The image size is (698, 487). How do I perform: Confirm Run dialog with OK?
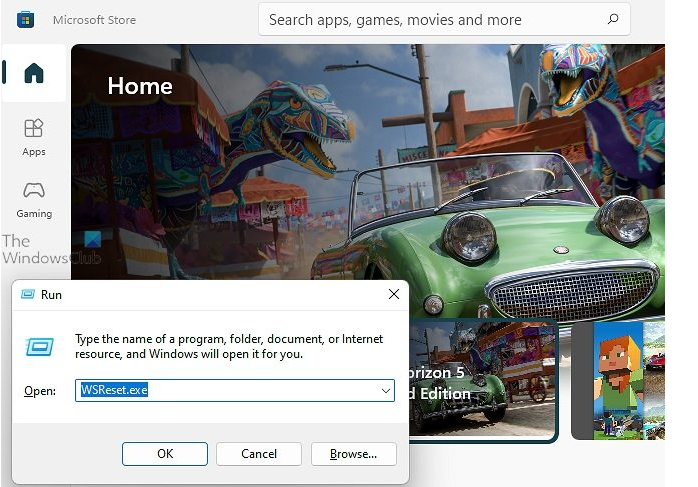point(165,454)
